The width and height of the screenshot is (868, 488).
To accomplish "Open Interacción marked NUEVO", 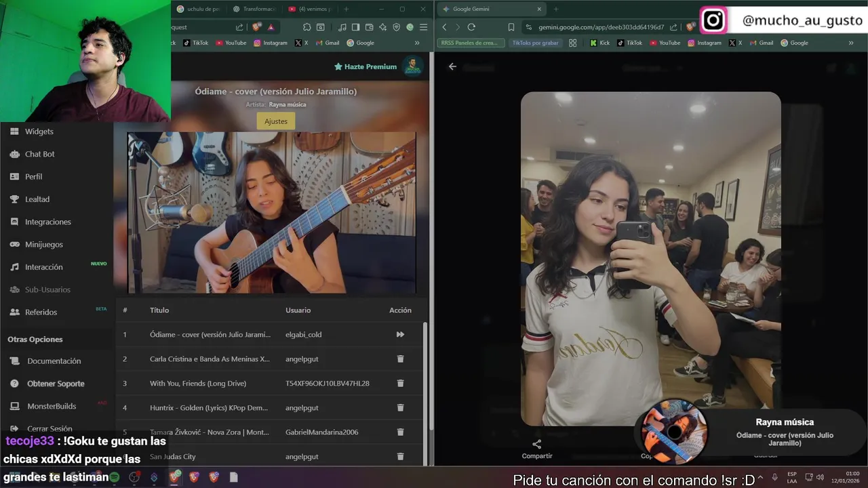I will (x=43, y=267).
